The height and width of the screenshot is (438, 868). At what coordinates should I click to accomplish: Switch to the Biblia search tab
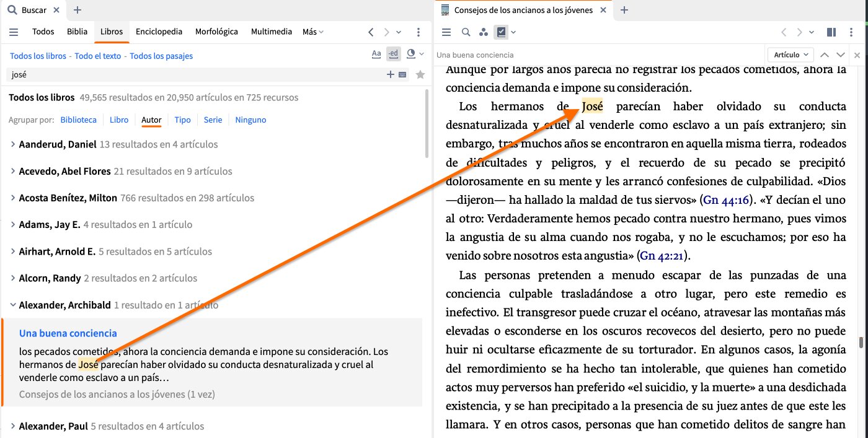[77, 32]
